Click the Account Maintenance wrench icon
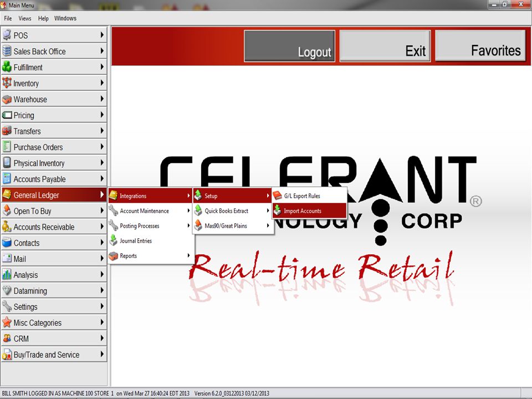 coord(113,211)
